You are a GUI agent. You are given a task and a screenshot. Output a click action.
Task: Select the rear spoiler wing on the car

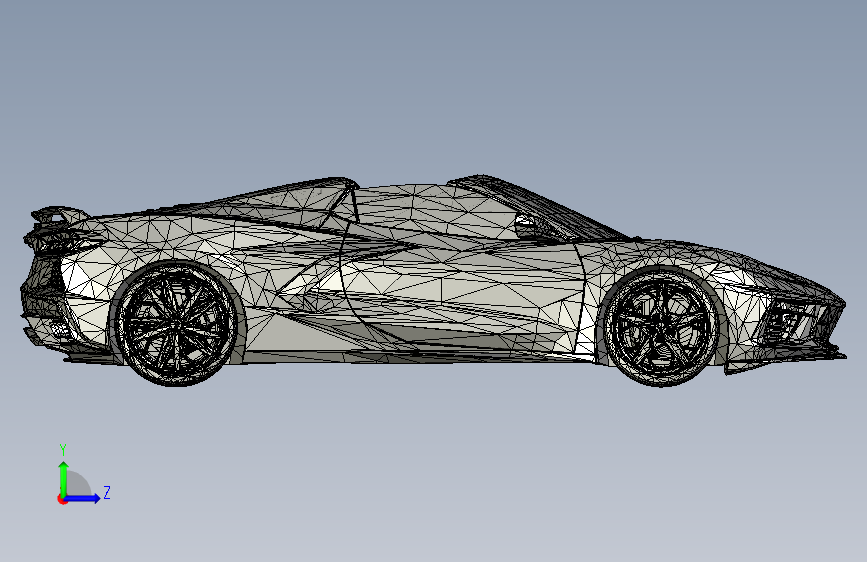click(x=60, y=215)
